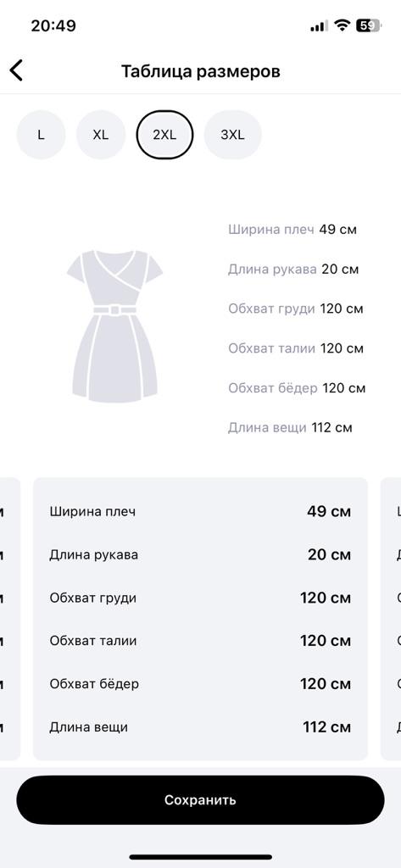Tap the Ширина плеч 49 см row in card
Screen dimensions: 401x868
pos(200,511)
